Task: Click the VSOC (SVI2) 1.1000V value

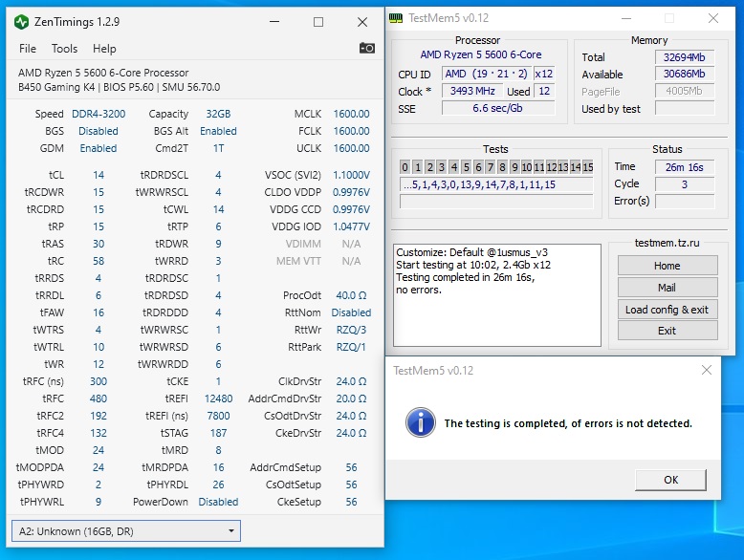Action: [x=351, y=175]
